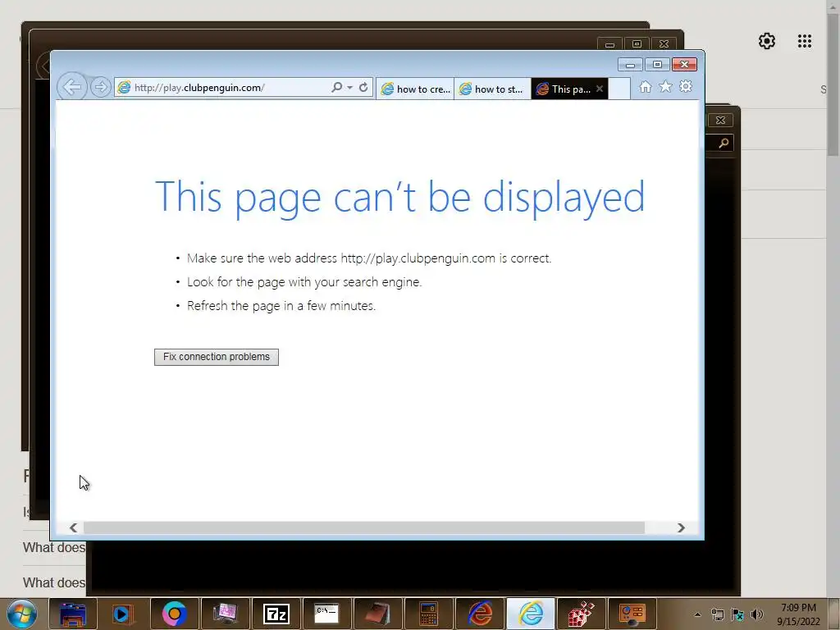Maximize the dark background window behind IE
840x630 pixels.
637,44
